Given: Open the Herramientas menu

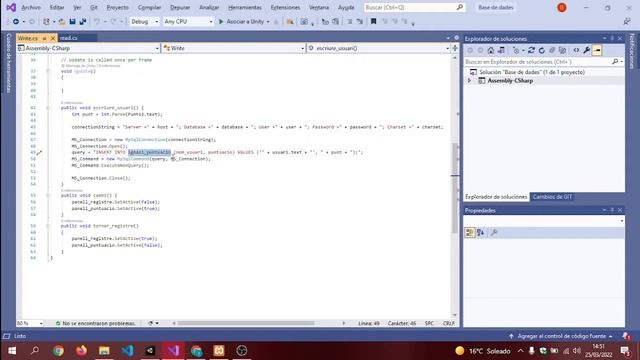Looking at the screenshot, I should 245,7.
